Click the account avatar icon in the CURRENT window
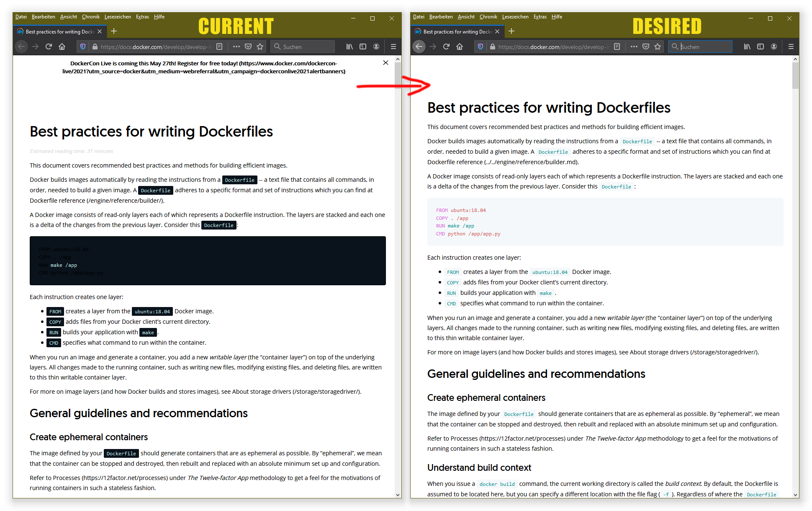This screenshot has width=812, height=511. [x=376, y=46]
